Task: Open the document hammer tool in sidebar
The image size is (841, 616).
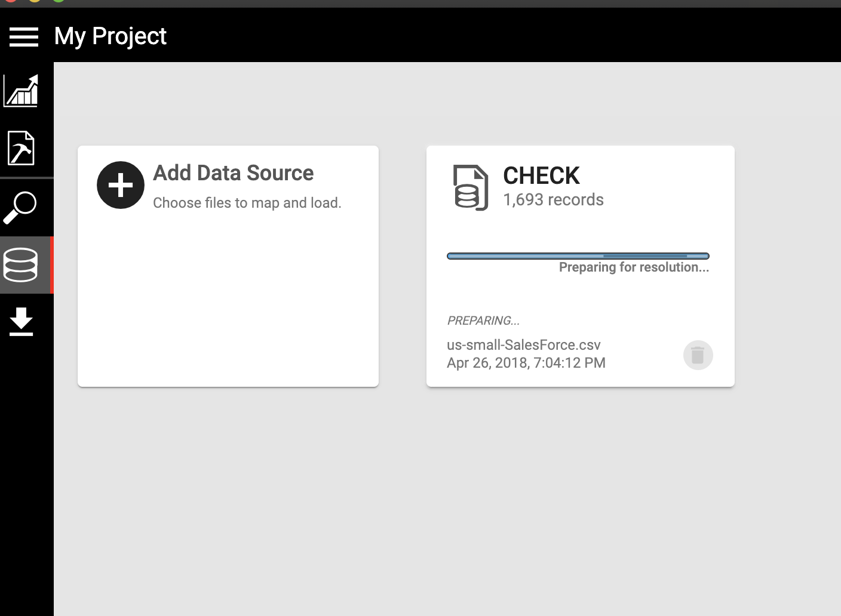Action: coord(22,148)
